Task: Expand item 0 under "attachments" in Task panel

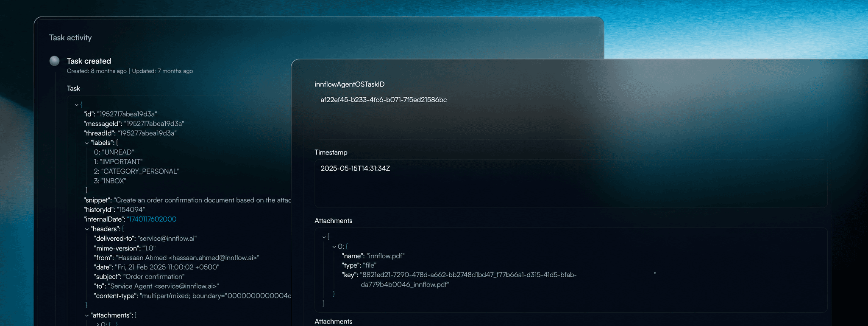Action: tap(98, 324)
